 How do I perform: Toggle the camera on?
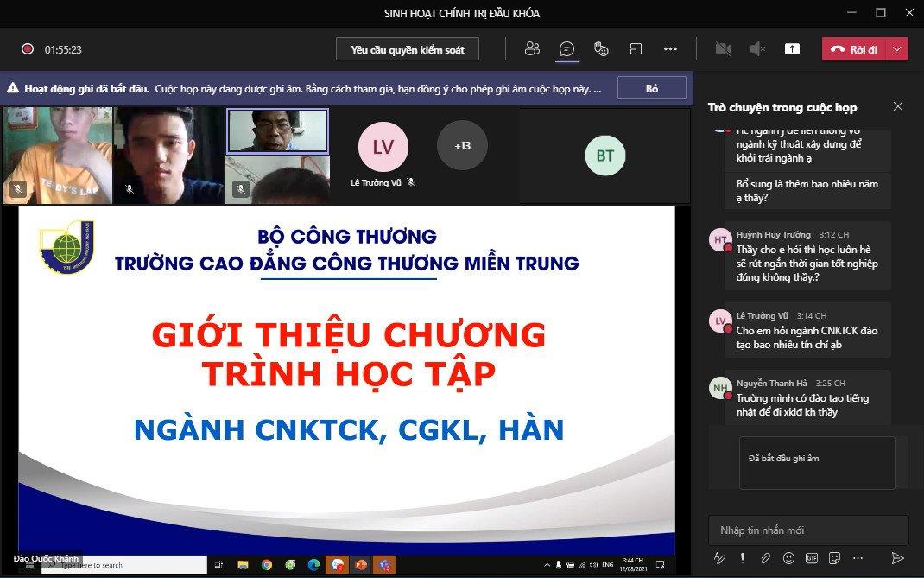[x=723, y=49]
